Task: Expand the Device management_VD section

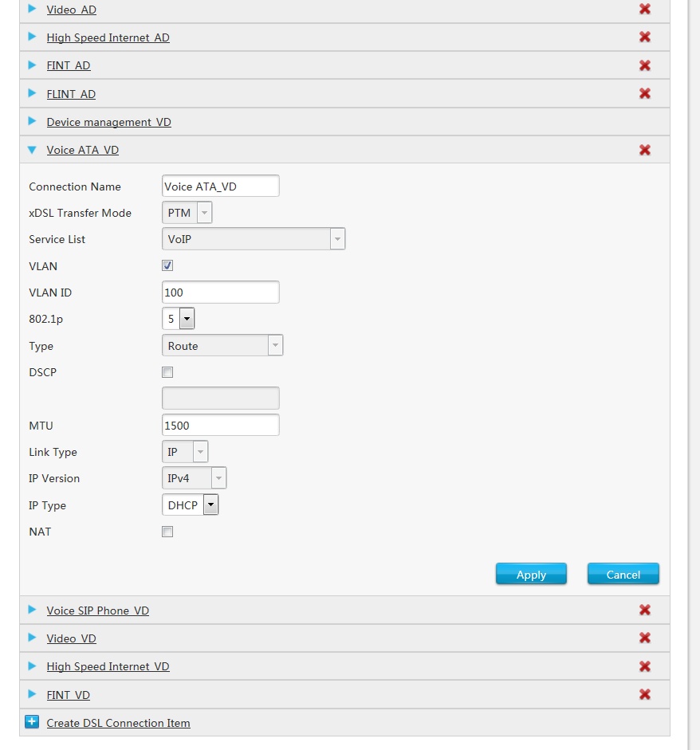Action: (x=108, y=122)
